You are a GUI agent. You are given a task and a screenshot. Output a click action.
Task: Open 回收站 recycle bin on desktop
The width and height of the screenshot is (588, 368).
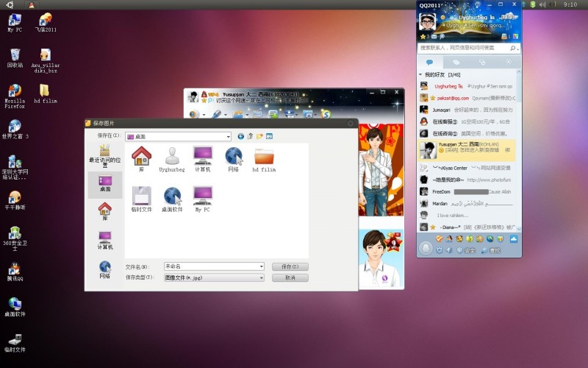coord(15,58)
